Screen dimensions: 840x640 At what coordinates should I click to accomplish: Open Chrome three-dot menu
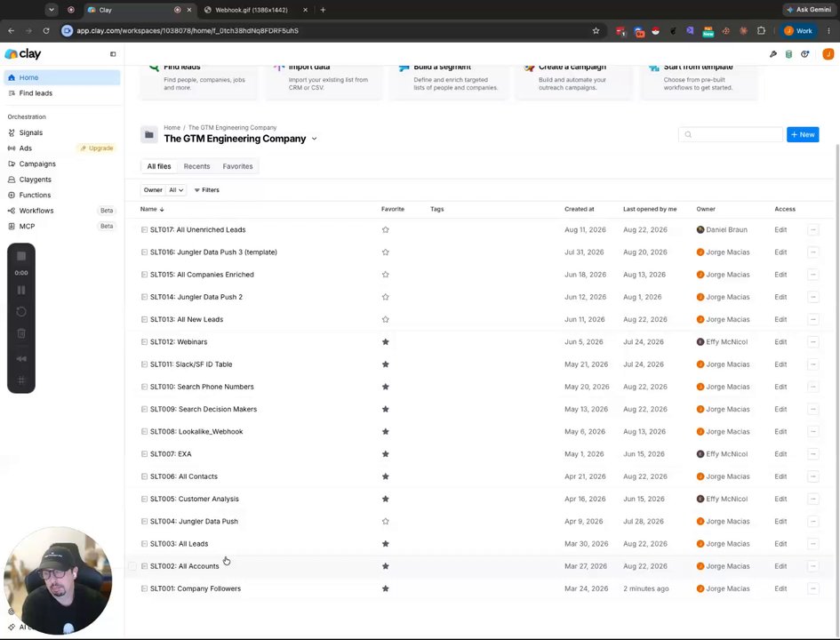point(830,31)
